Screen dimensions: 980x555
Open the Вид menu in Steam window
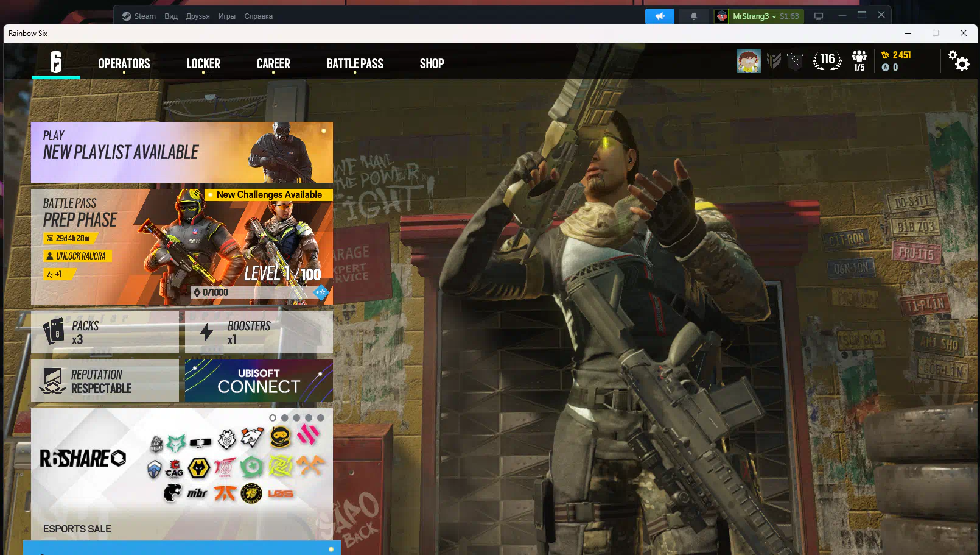(171, 16)
